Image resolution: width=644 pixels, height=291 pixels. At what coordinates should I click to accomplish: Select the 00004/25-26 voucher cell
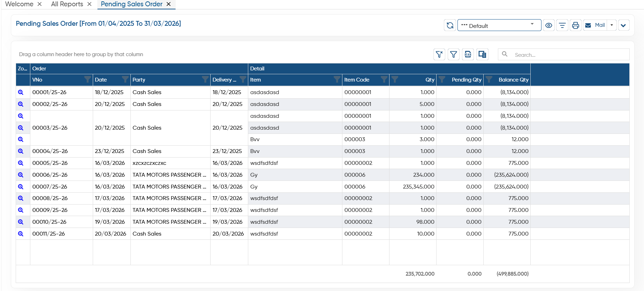(x=61, y=151)
